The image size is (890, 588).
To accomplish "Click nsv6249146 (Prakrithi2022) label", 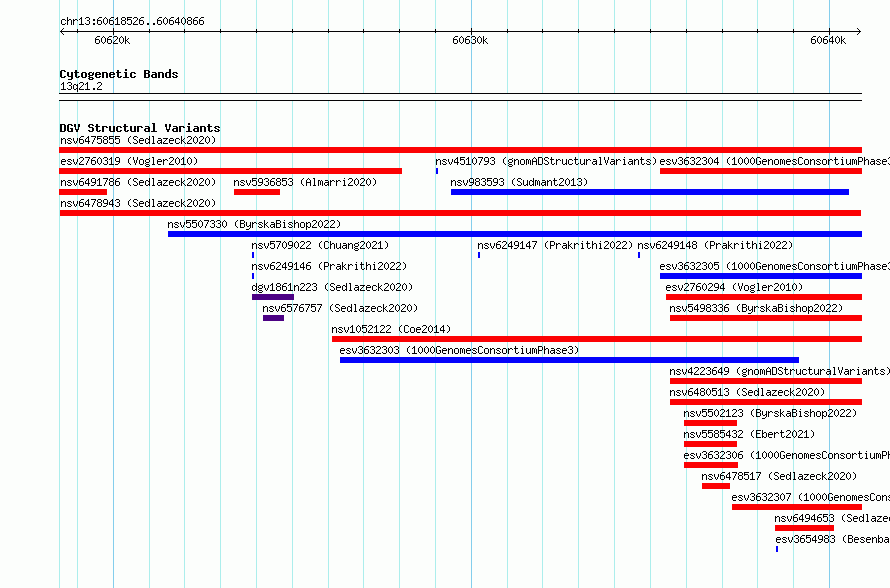I will (329, 266).
